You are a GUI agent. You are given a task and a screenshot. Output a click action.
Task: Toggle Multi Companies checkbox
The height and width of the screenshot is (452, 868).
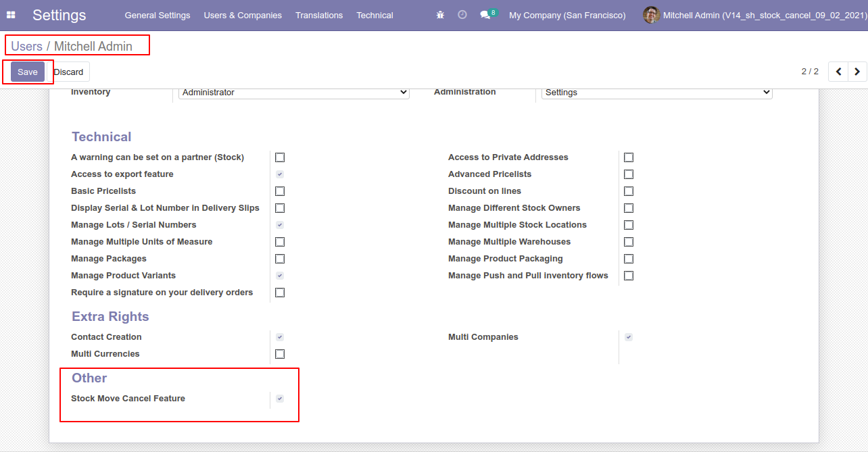tap(629, 337)
